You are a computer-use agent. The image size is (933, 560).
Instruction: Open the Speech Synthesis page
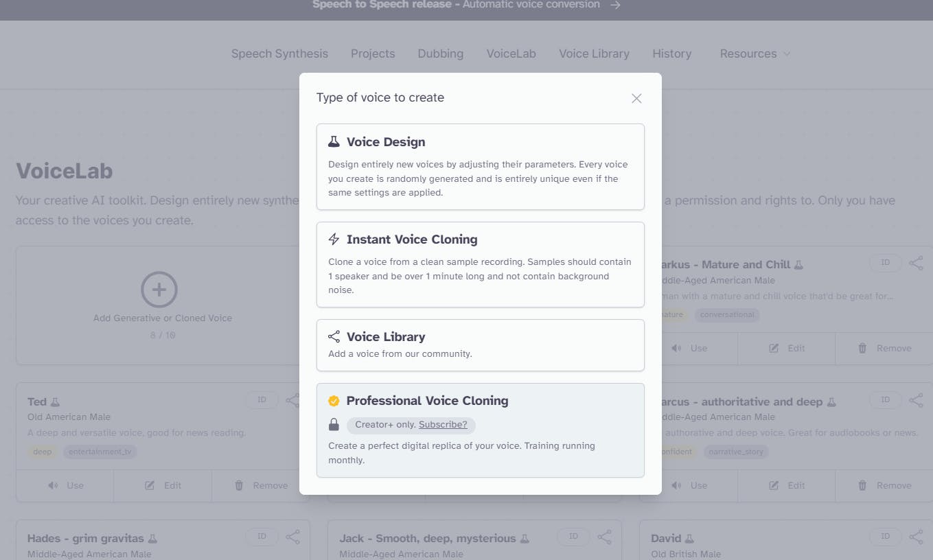(279, 54)
